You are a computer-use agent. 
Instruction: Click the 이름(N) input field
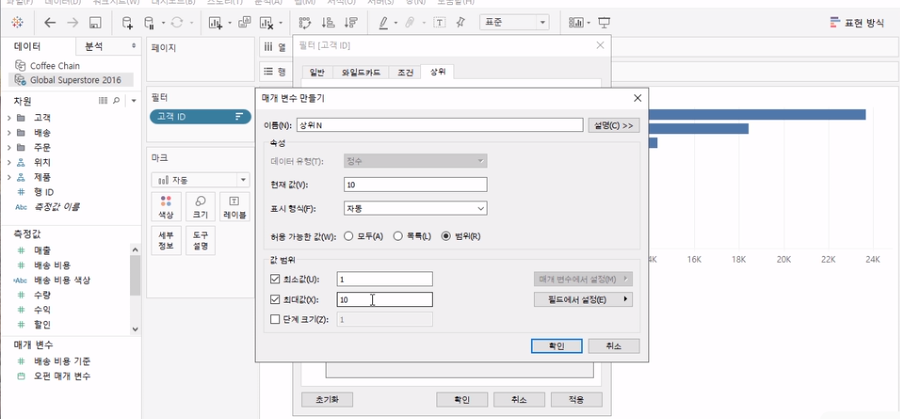(x=440, y=125)
